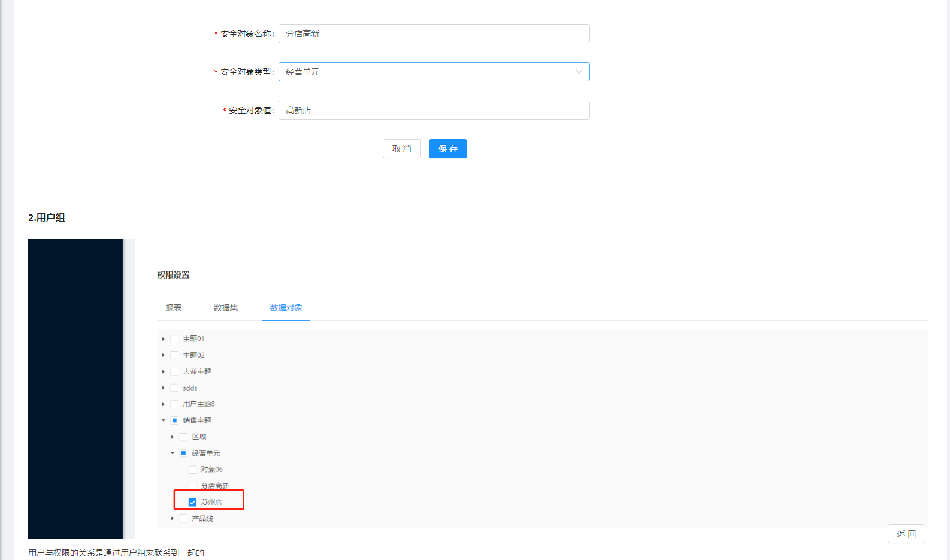Open the 安全对象类型 dropdown
950x560 pixels.
click(434, 72)
